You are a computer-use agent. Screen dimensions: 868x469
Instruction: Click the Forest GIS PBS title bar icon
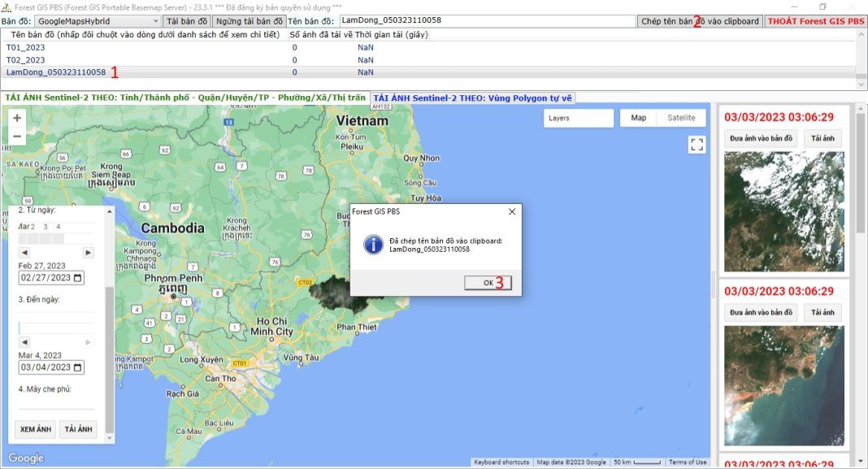click(x=7, y=6)
